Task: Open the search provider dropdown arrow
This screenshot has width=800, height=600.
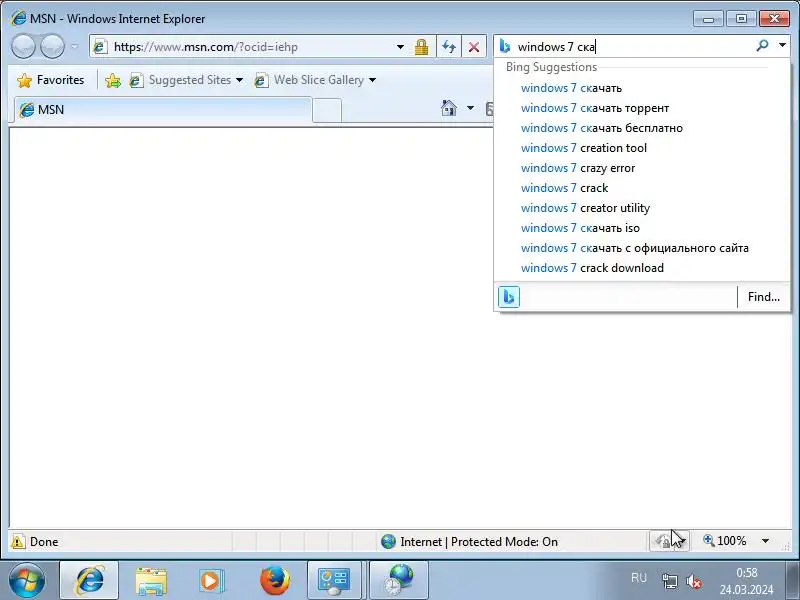Action: tap(782, 45)
